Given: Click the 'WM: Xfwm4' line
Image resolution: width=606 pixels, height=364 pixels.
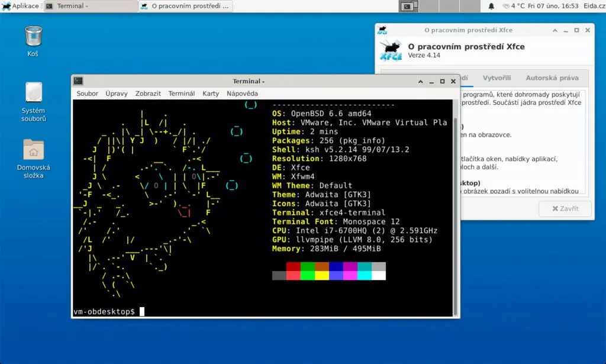Looking at the screenshot, I should coord(294,176).
